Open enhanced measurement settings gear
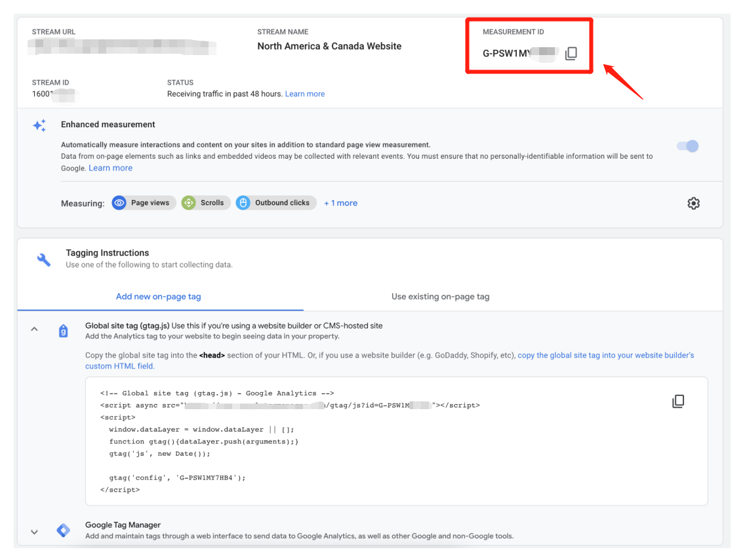 [x=693, y=203]
